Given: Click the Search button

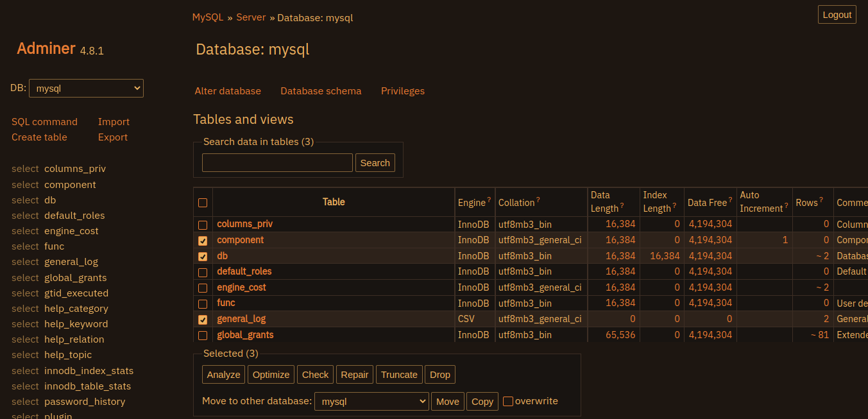Looking at the screenshot, I should pos(375,163).
